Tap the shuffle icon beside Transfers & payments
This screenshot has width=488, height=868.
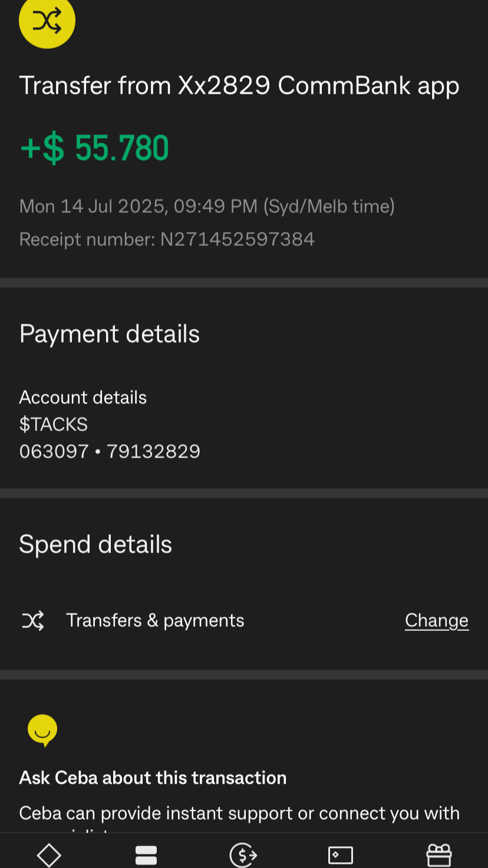[33, 620]
